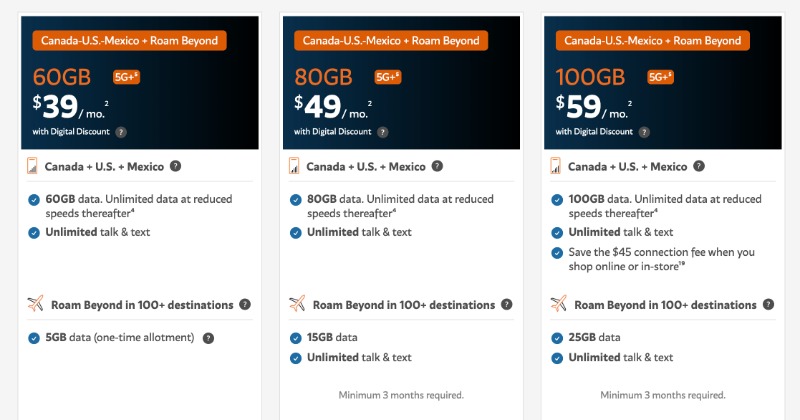
Task: Click checkmark beside 25GB data
Action: (557, 338)
